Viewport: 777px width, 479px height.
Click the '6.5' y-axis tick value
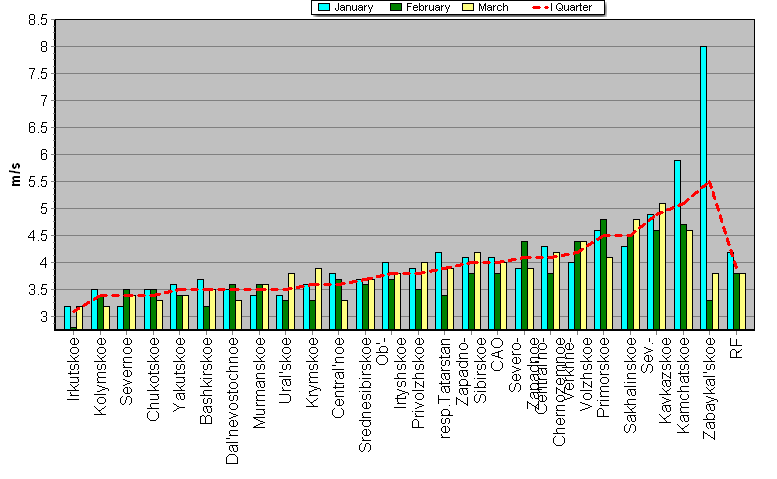tap(38, 128)
